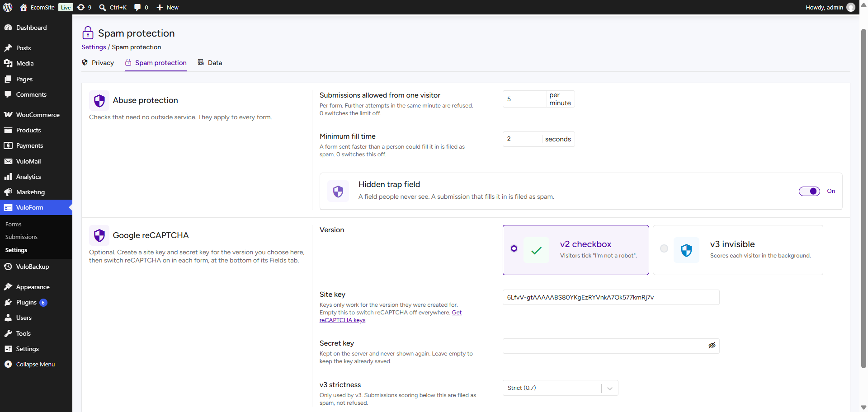868x412 pixels.
Task: Click the WordPress logo icon
Action: point(8,7)
